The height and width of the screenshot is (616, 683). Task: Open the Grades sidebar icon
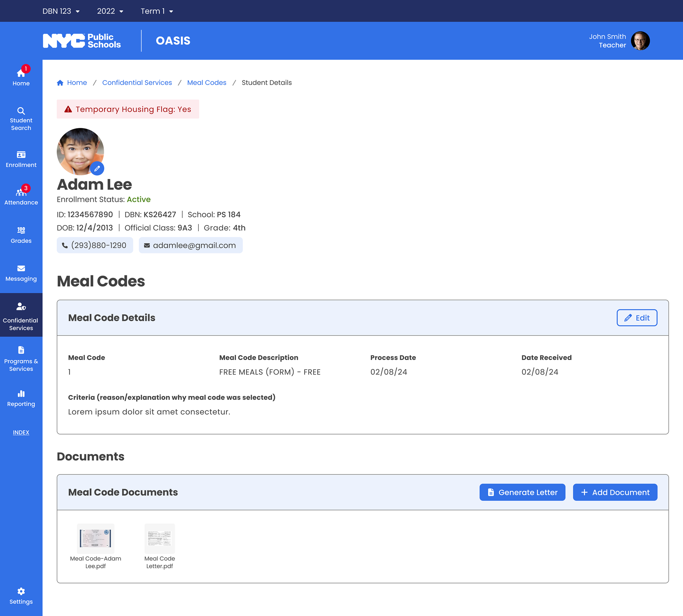[x=21, y=235]
